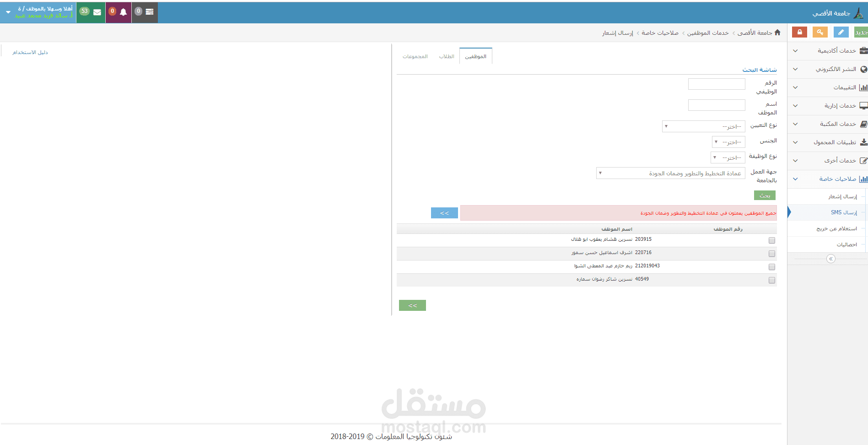This screenshot has height=445, width=868.
Task: Click the chart icon for صلاحيات خاصة
Action: click(x=863, y=179)
